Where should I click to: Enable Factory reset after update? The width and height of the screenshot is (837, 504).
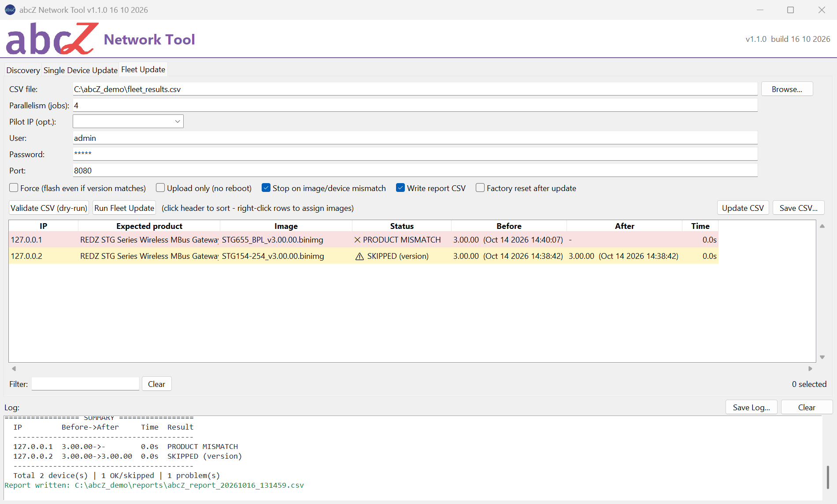pyautogui.click(x=480, y=188)
